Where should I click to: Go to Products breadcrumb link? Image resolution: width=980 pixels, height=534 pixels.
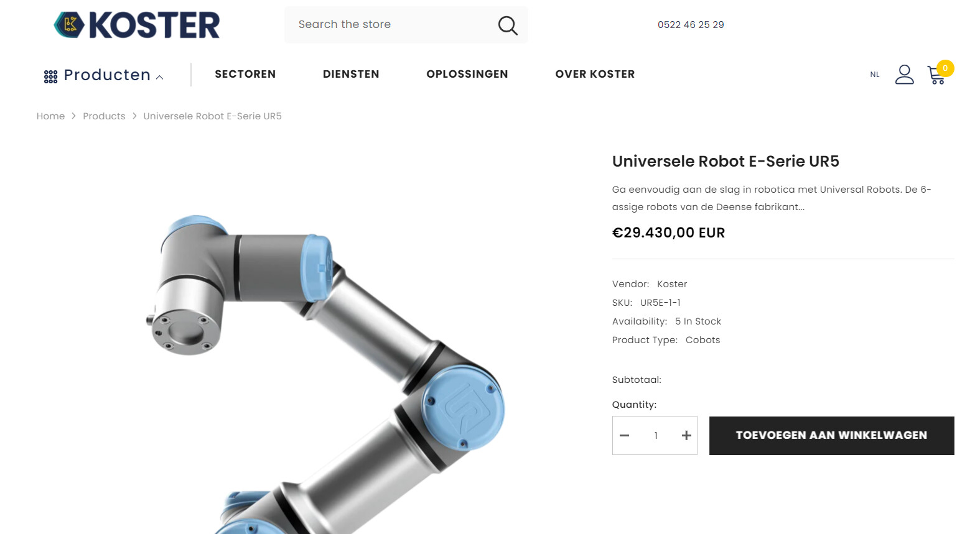(x=104, y=116)
